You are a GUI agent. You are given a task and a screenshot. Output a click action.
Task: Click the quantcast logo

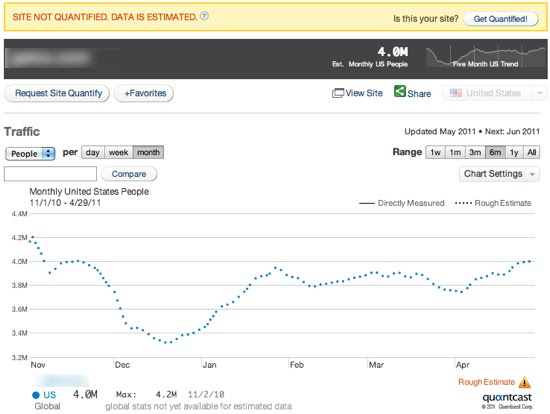[507, 398]
